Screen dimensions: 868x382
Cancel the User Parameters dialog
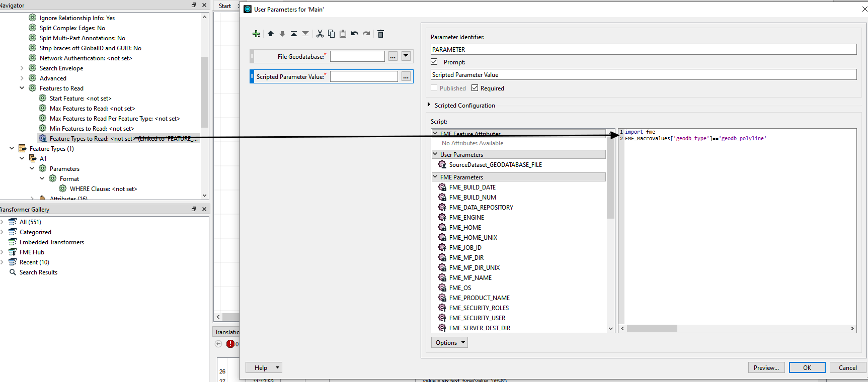(x=848, y=367)
